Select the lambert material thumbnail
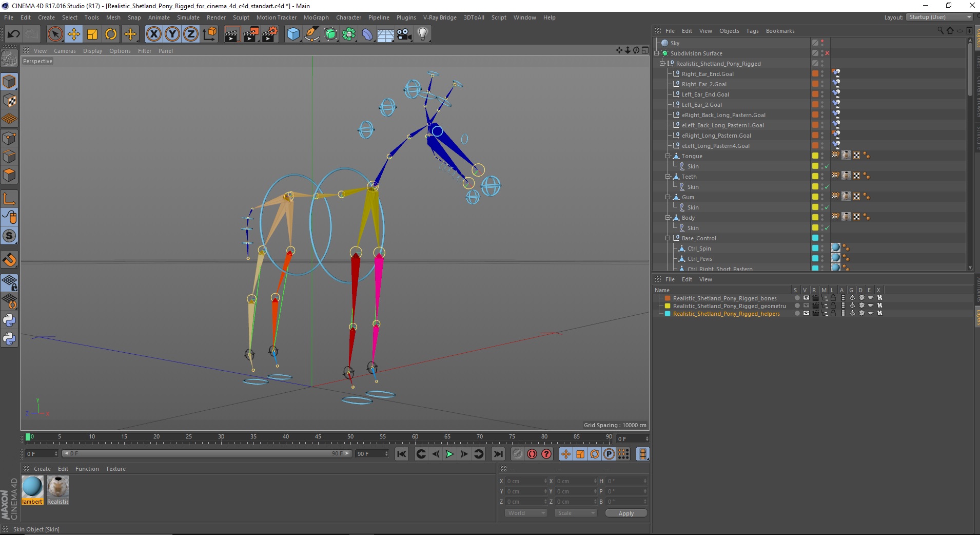Viewport: 980px width, 535px height. 32,487
